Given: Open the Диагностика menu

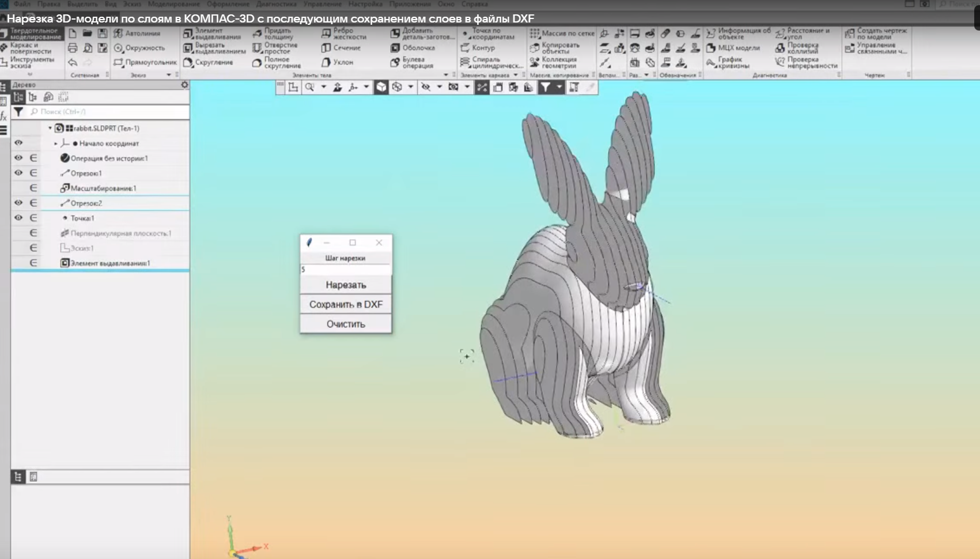Looking at the screenshot, I should pyautogui.click(x=277, y=4).
